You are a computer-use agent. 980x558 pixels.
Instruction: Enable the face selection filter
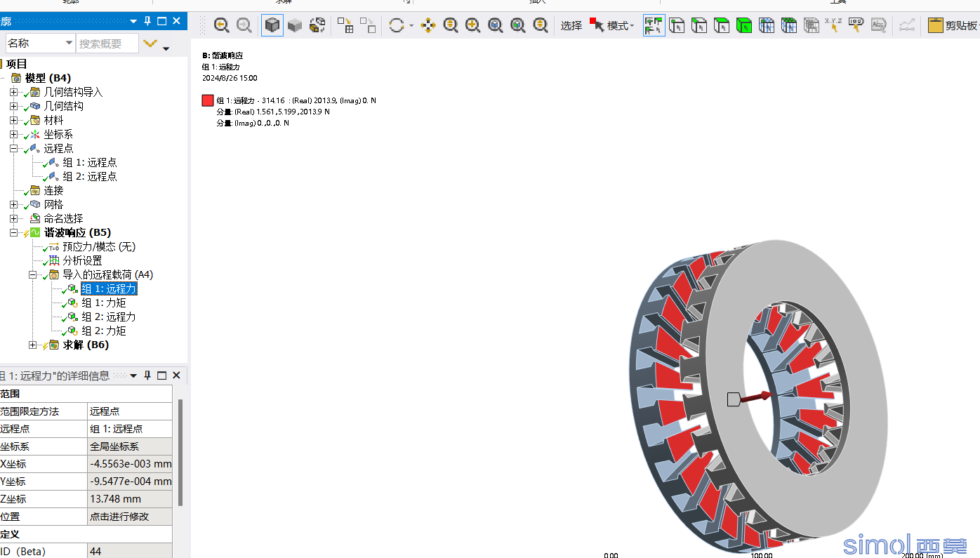[722, 25]
